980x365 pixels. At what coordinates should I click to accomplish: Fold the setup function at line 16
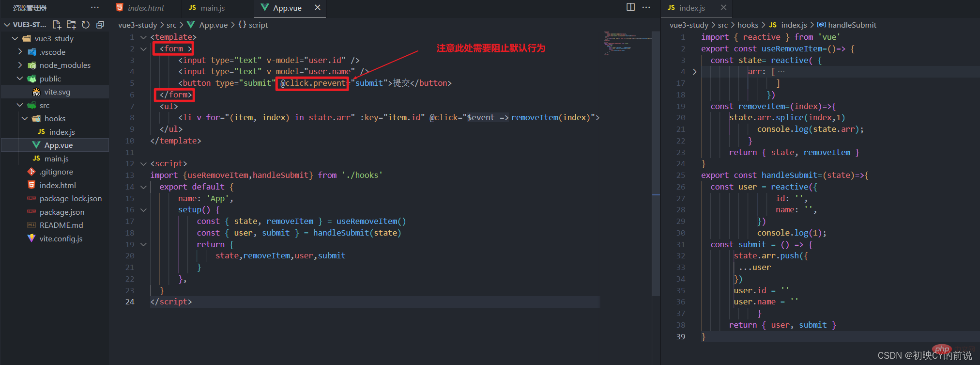point(143,210)
